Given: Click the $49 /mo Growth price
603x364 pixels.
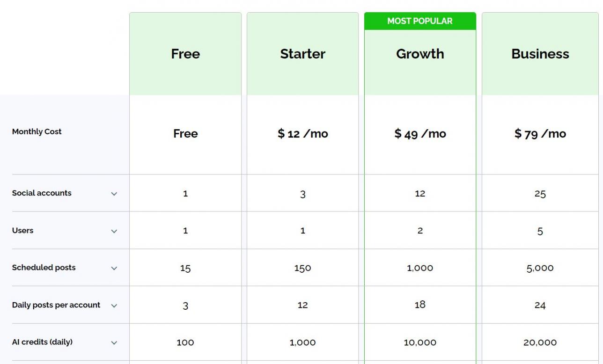Looking at the screenshot, I should 420,134.
